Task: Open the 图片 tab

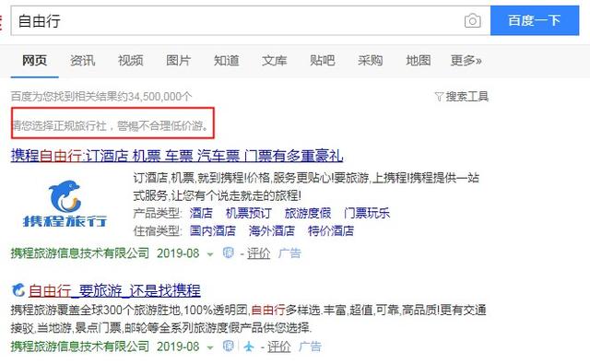Action: click(178, 60)
